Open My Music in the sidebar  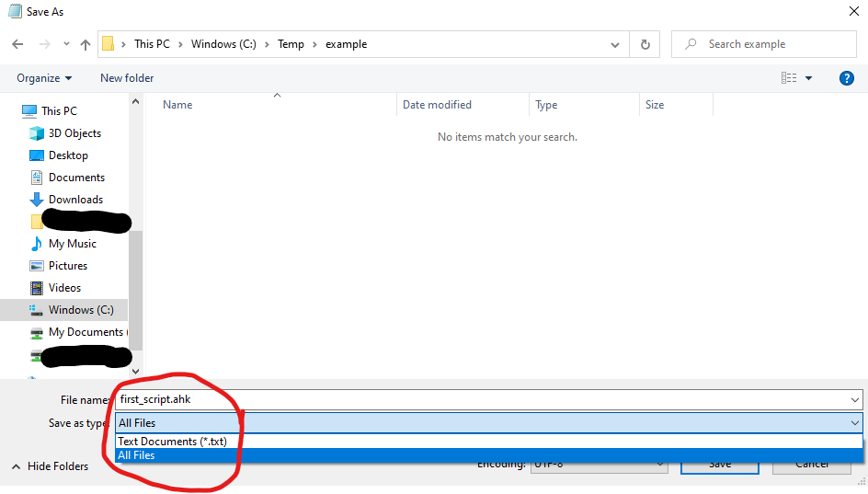tap(73, 244)
